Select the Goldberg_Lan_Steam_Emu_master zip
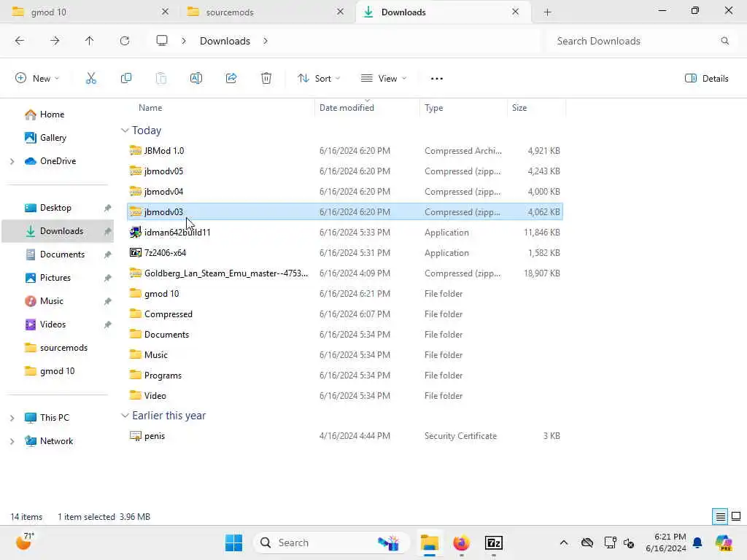 pos(345,273)
